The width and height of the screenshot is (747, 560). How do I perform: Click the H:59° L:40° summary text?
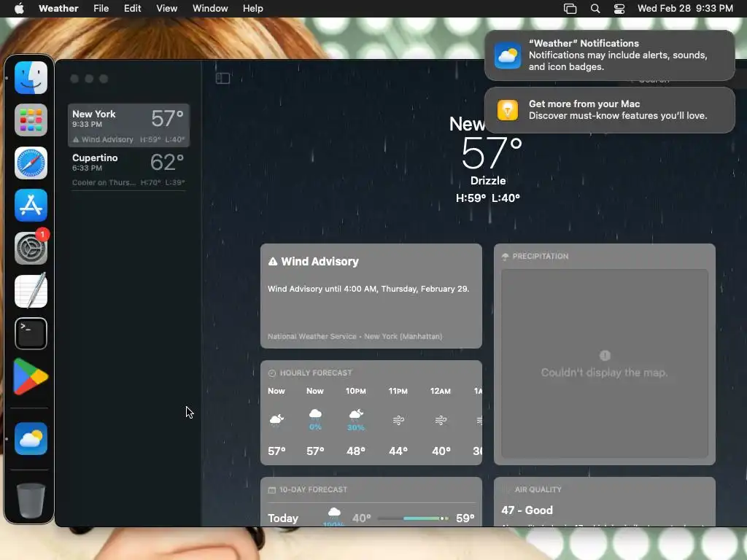(488, 198)
